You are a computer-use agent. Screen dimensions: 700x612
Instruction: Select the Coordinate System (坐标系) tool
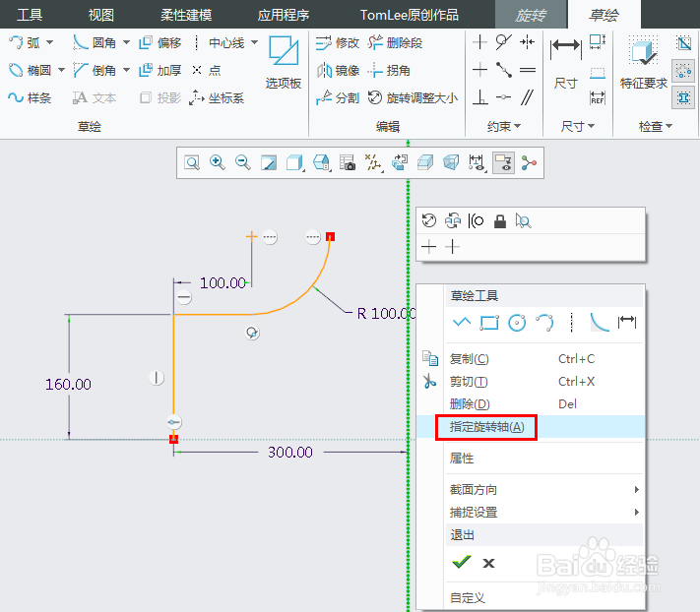click(217, 97)
